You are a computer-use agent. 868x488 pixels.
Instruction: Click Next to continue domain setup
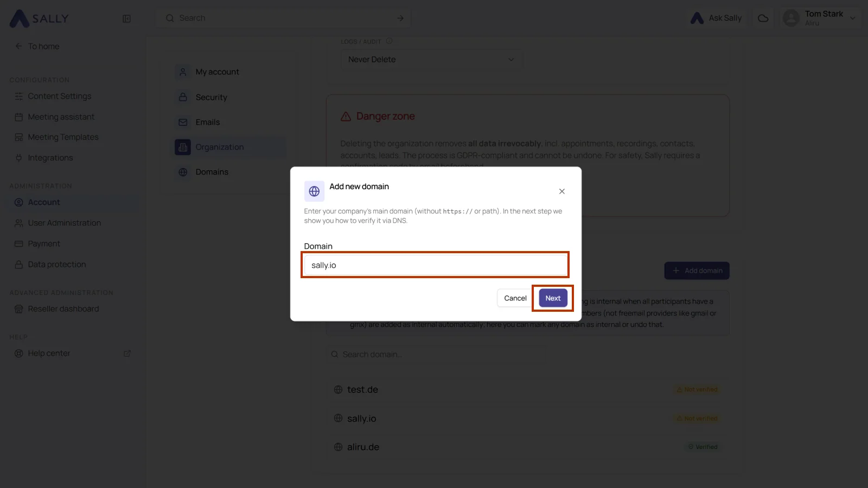(553, 298)
